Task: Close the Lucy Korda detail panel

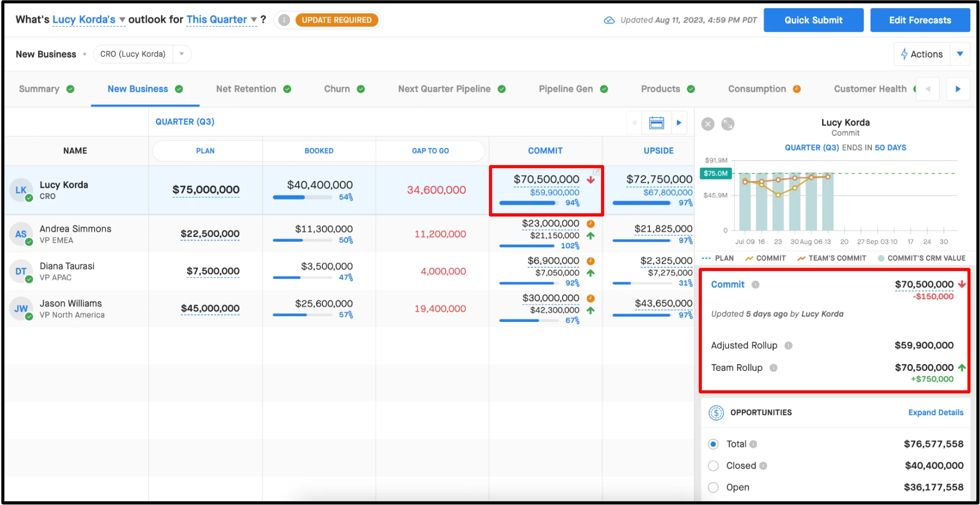Action: [x=708, y=124]
